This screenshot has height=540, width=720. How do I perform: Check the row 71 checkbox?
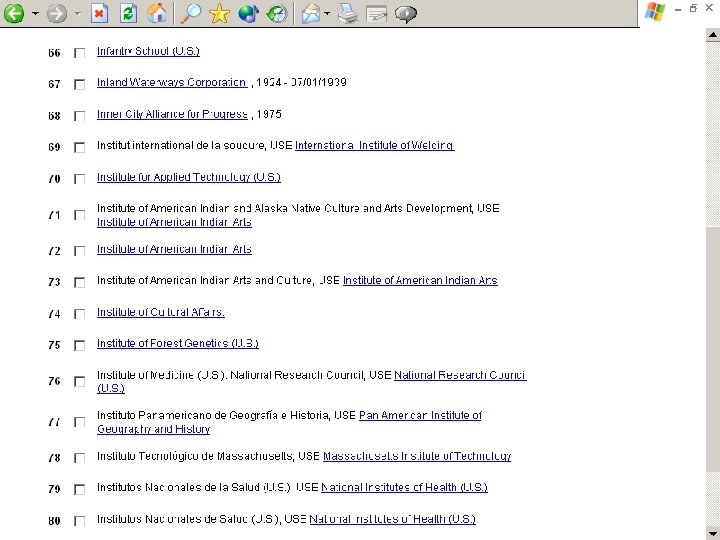[79, 215]
